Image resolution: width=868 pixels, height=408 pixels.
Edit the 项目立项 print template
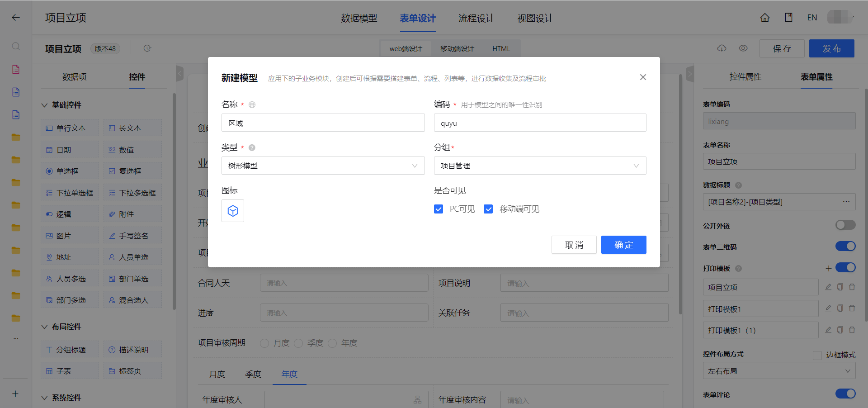(828, 287)
